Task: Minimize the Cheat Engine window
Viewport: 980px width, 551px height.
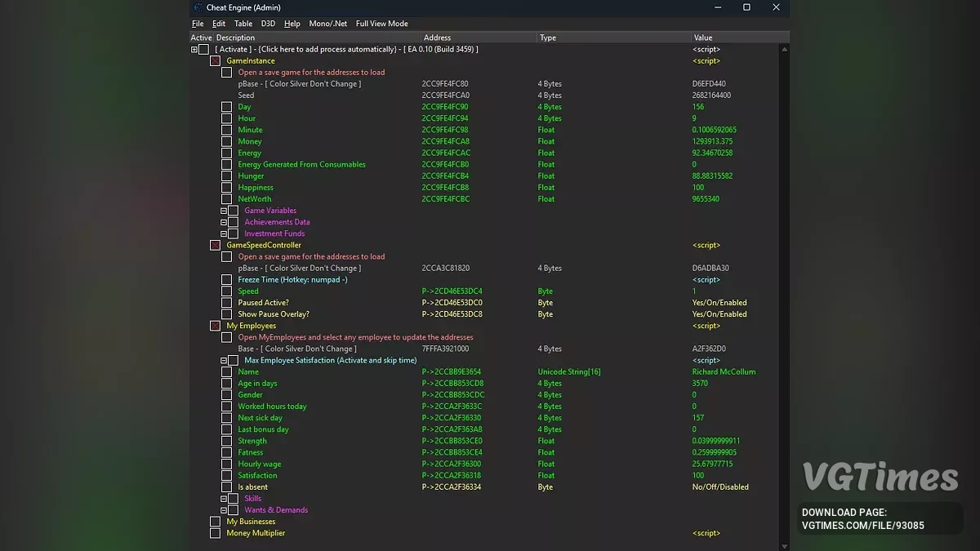Action: [717, 7]
